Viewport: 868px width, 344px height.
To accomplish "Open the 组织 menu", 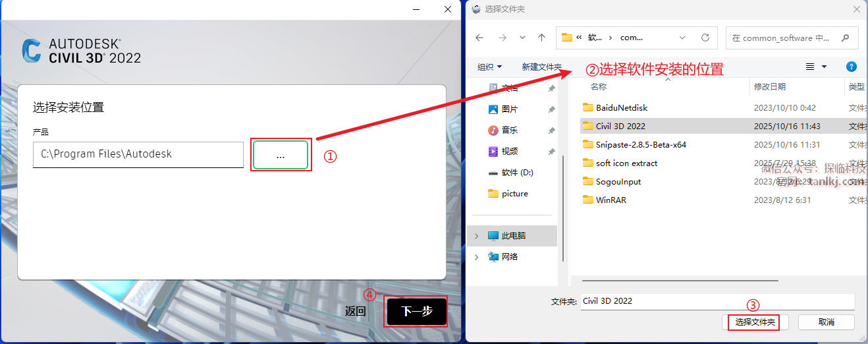I will coord(489,67).
